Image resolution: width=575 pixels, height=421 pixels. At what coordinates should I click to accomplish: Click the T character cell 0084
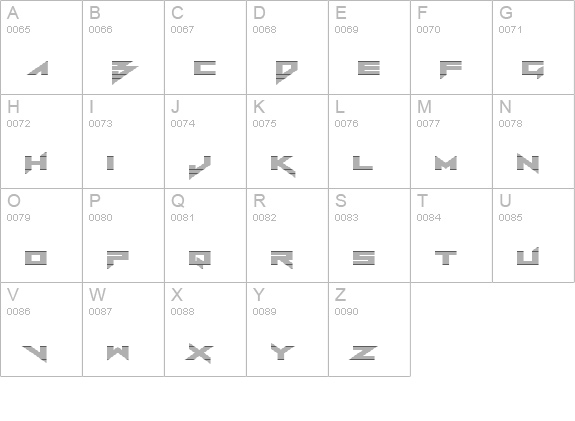[x=451, y=235]
